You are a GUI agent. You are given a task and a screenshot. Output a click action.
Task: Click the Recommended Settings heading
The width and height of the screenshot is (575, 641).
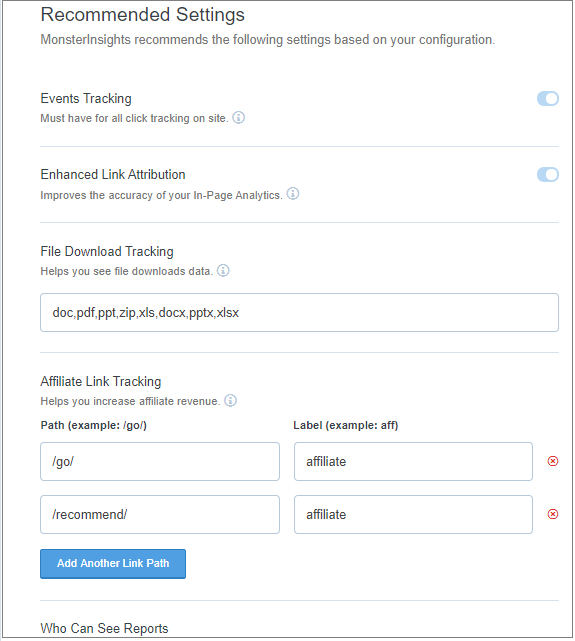pos(143,15)
